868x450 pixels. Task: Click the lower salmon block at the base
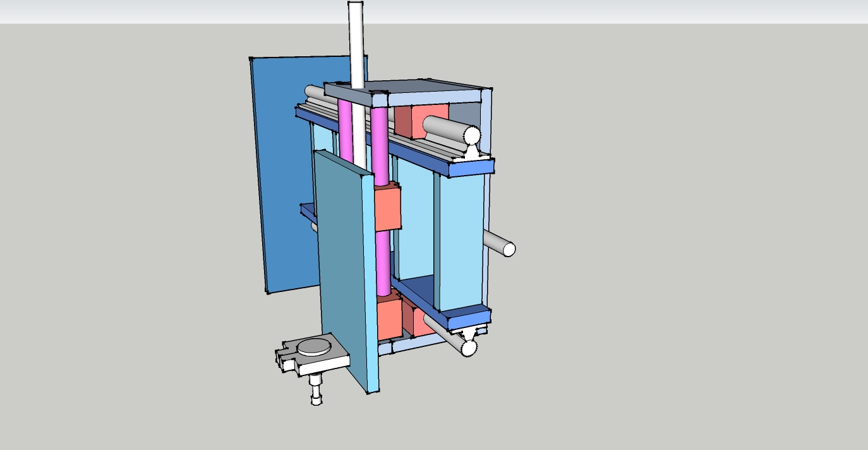coord(389,320)
